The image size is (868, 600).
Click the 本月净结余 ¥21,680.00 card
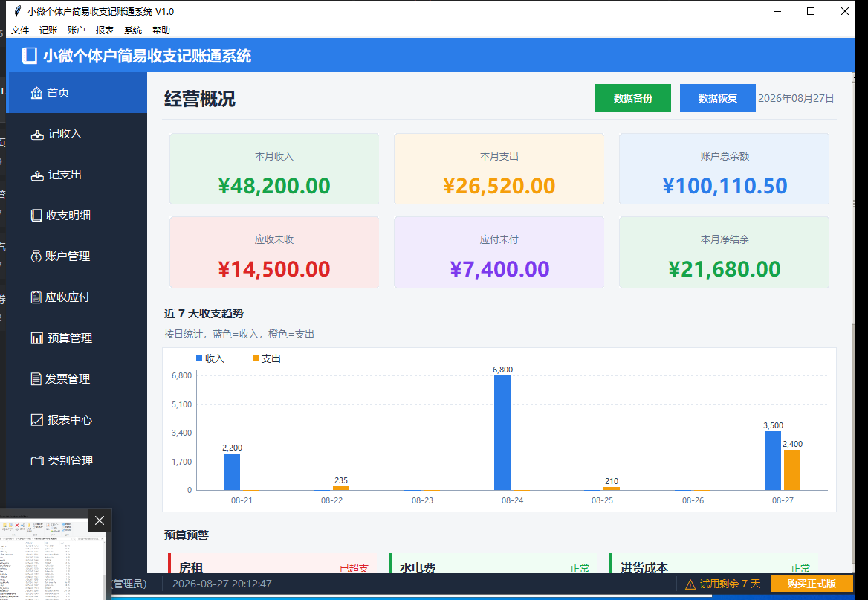point(724,252)
